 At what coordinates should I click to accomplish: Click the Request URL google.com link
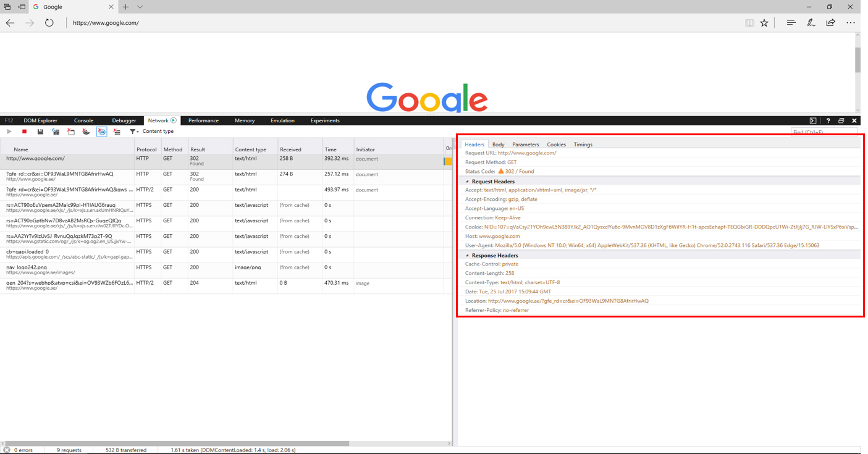click(527, 153)
